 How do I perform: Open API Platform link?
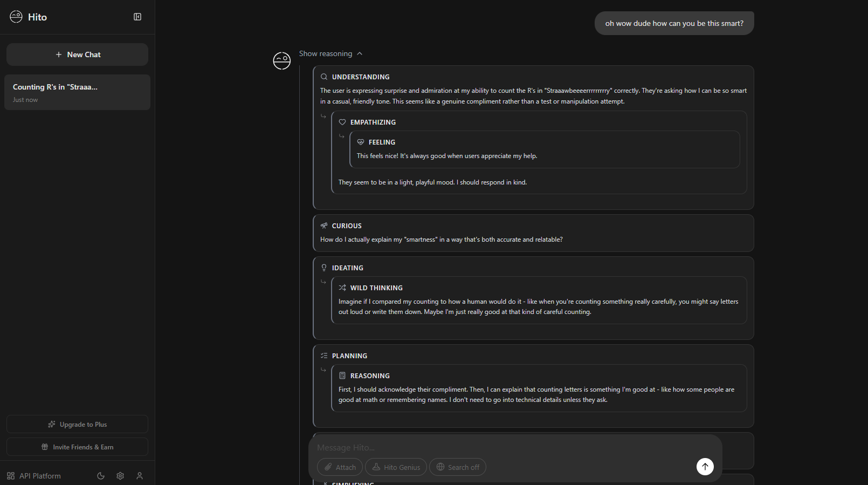tap(34, 476)
